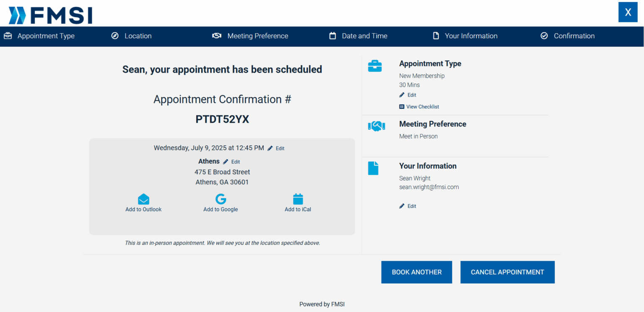Click the document icon beside Your Information heading
The height and width of the screenshot is (312, 644).
(373, 168)
